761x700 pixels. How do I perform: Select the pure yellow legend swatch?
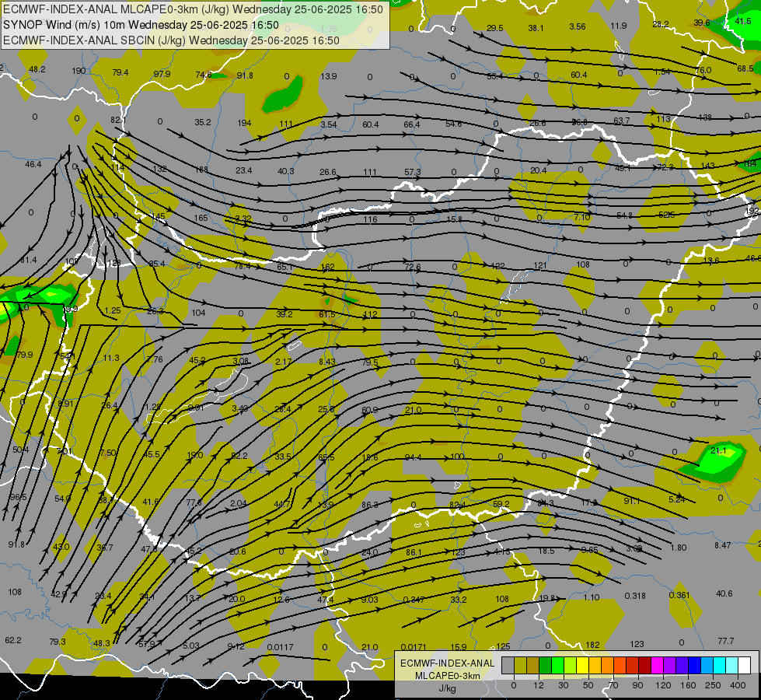pos(582,666)
